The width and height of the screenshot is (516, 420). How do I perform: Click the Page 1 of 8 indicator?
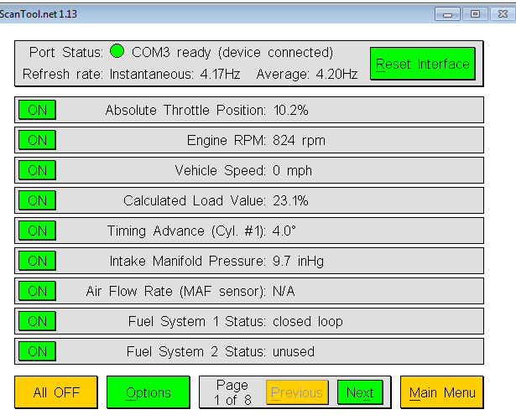[232, 392]
